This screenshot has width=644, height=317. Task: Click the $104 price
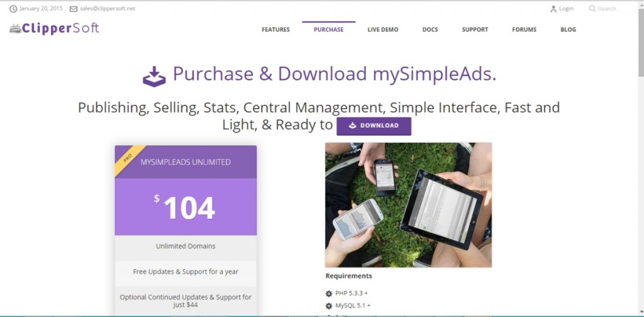[185, 208]
